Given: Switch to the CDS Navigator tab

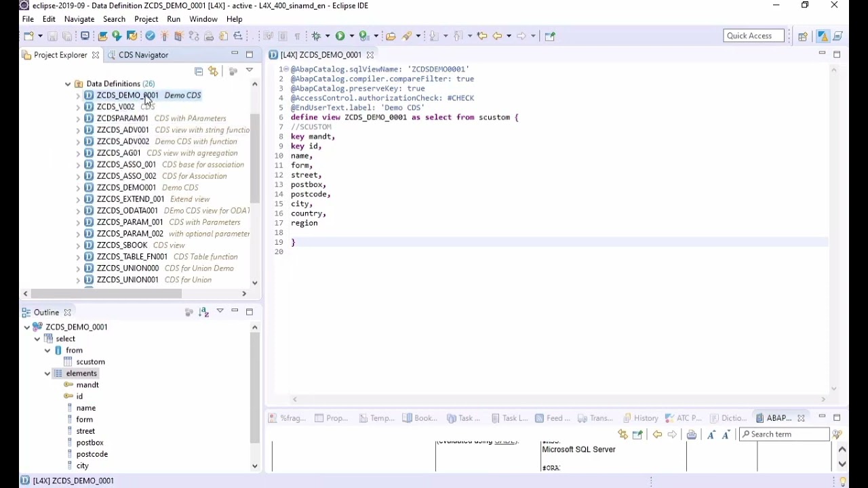Looking at the screenshot, I should tap(138, 55).
